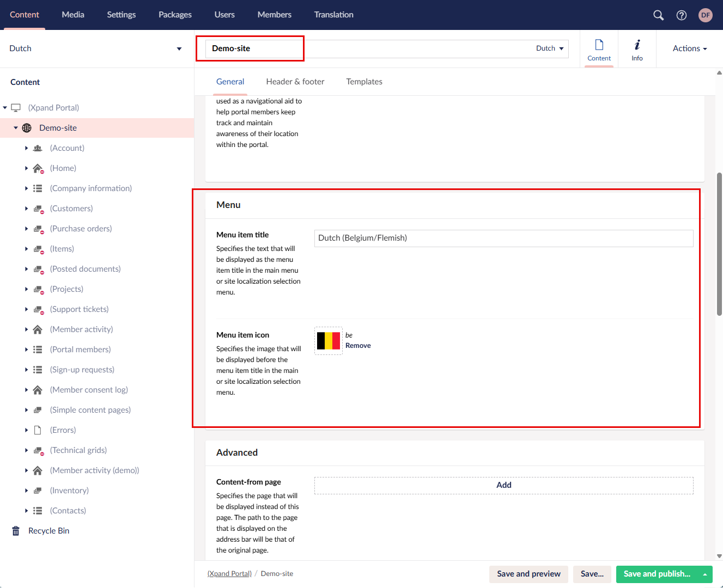Click the Recycle Bin trash icon
This screenshot has height=588, width=723.
coord(16,531)
